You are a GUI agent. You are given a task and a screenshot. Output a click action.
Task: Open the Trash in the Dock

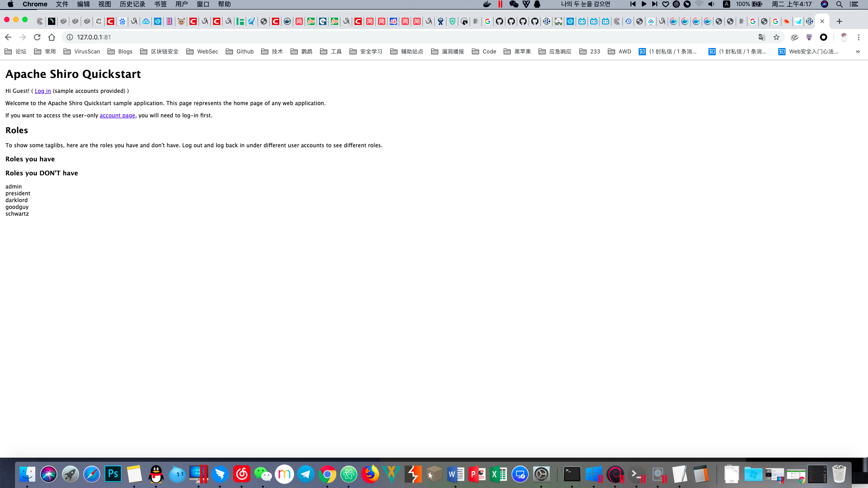[839, 474]
